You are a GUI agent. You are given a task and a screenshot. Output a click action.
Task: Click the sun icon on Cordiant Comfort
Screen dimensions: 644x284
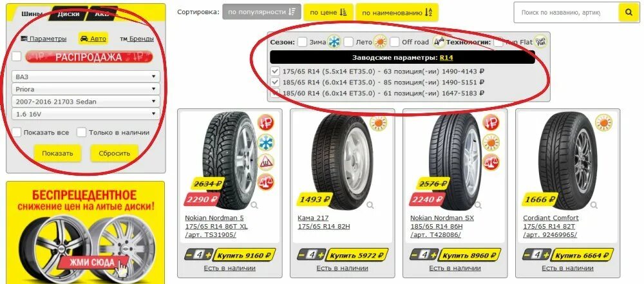(604, 122)
